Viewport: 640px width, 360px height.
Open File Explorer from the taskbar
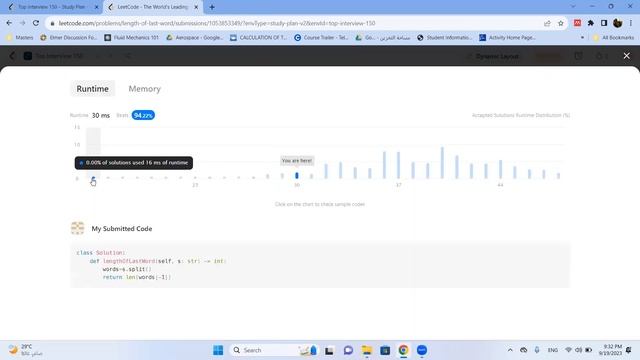367,350
